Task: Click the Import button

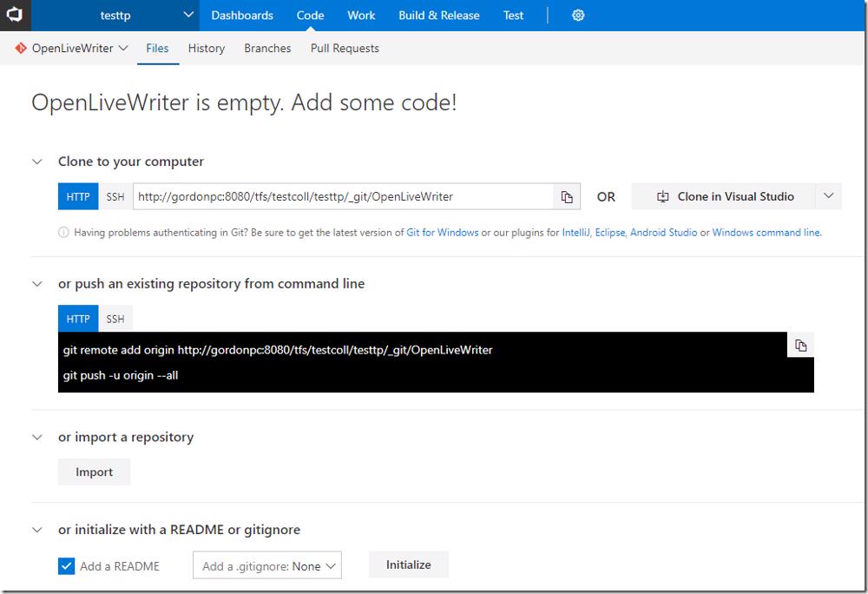Action: tap(94, 472)
